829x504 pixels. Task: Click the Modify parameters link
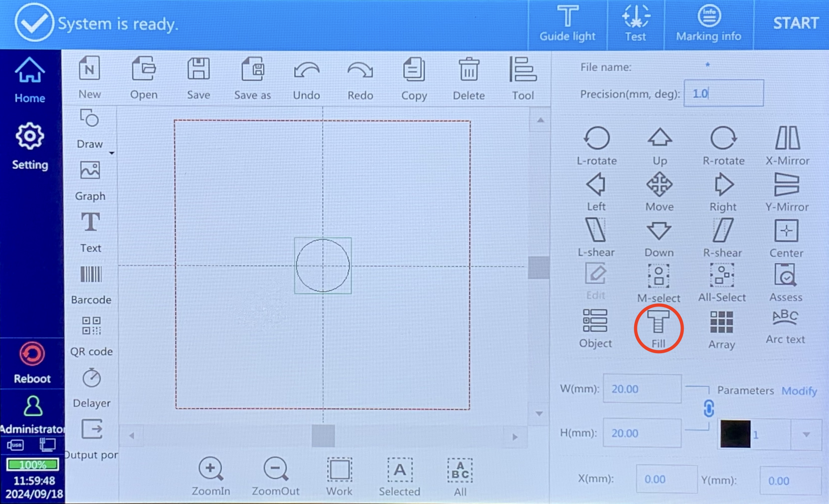click(799, 391)
